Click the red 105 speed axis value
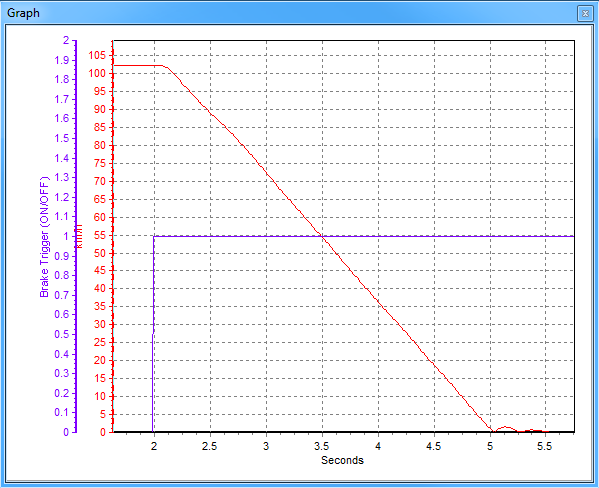 click(x=97, y=55)
